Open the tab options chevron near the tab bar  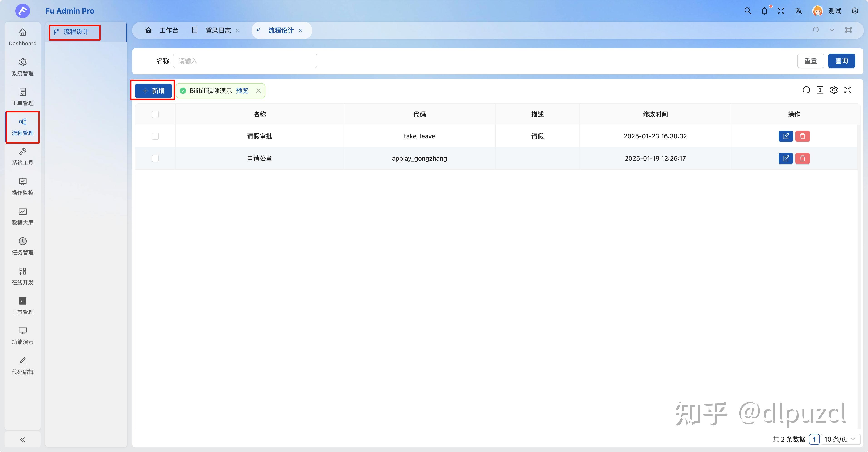coord(832,30)
